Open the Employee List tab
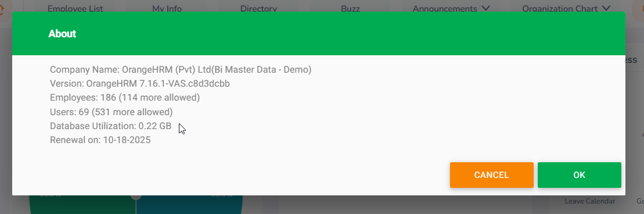 click(75, 9)
